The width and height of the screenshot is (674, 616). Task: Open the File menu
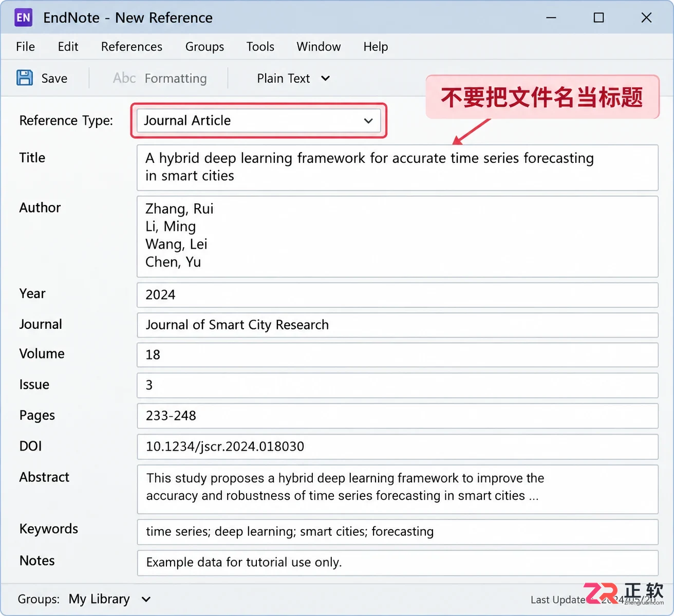(x=26, y=47)
